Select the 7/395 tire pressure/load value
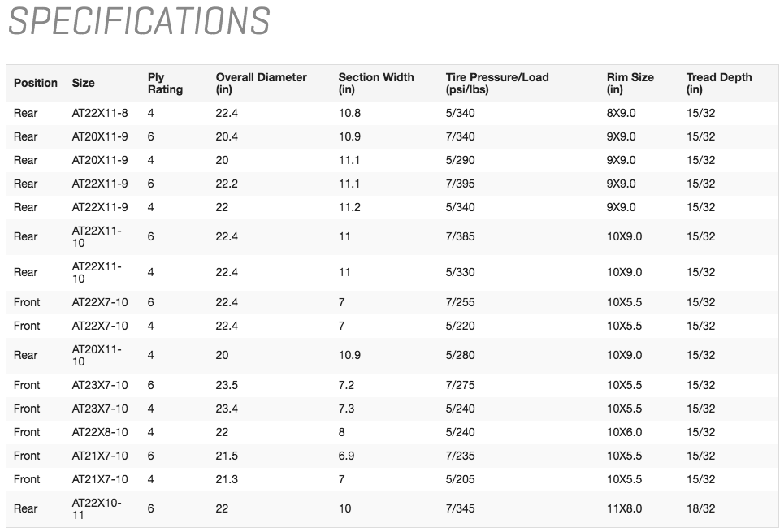Image resolution: width=784 pixels, height=532 pixels. [461, 184]
